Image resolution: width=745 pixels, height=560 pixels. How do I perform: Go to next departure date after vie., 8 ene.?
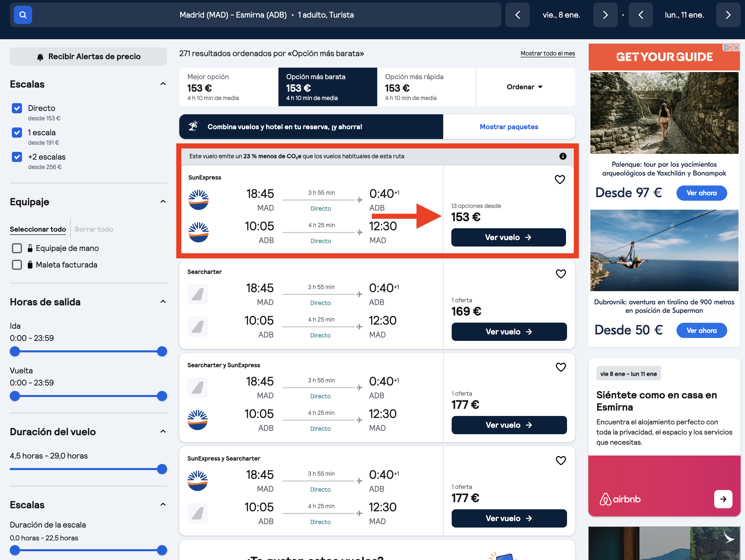click(x=606, y=15)
